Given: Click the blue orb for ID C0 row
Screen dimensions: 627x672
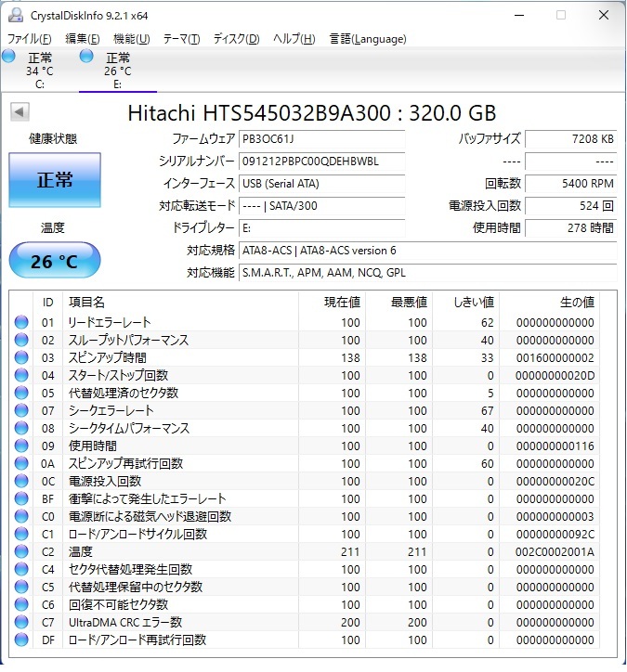Looking at the screenshot, I should click(x=21, y=516).
